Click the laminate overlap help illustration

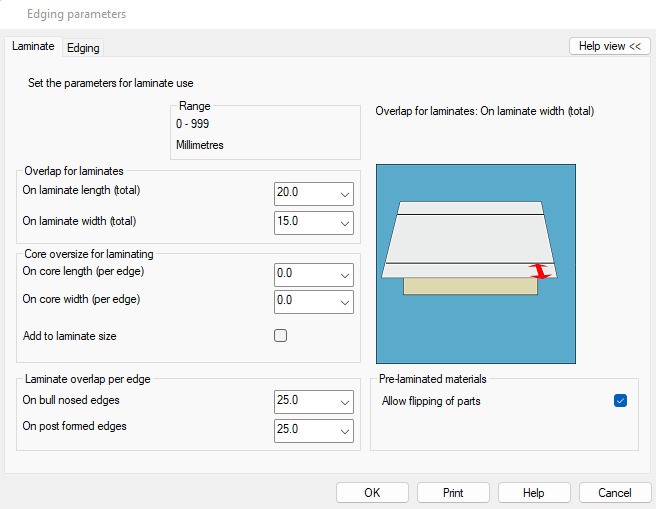[x=476, y=264]
